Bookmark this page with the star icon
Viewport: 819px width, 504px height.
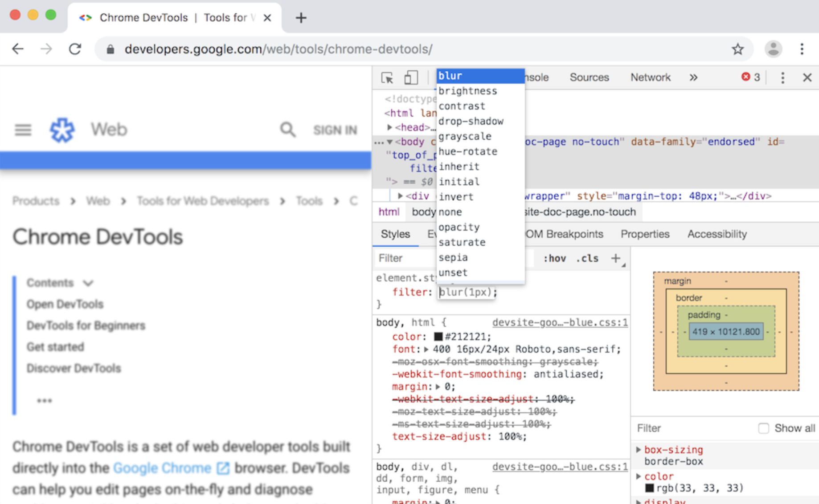coord(738,49)
